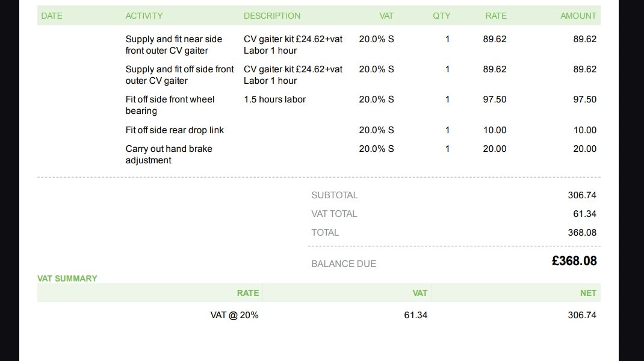The width and height of the screenshot is (644, 361).
Task: Click the hand brake adjustment activity
Action: point(169,154)
